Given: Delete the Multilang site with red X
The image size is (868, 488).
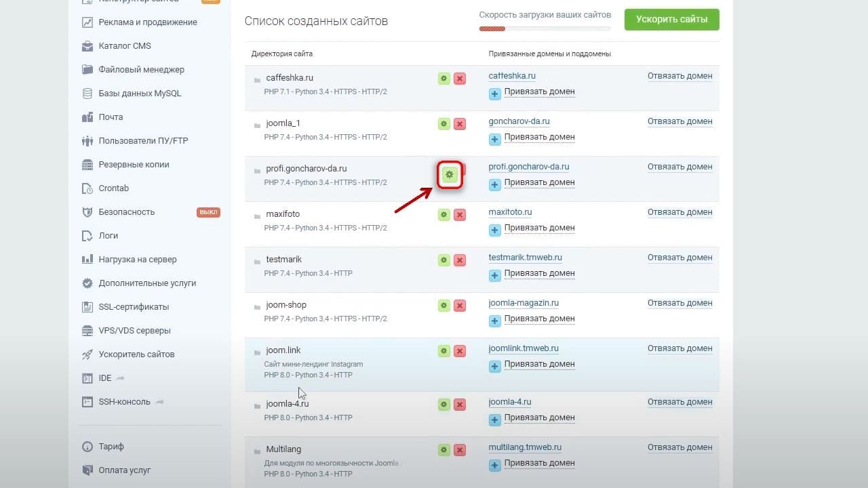Looking at the screenshot, I should 460,450.
